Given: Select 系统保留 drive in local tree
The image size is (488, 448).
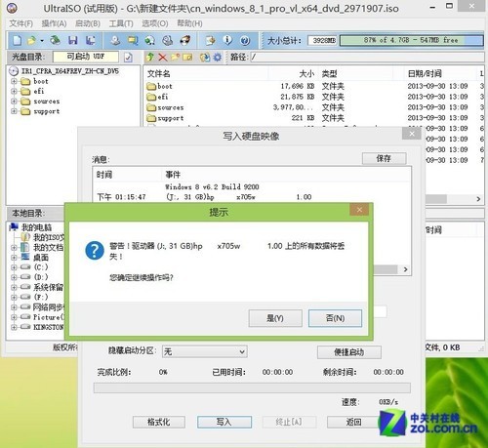Looking at the screenshot, I should [x=49, y=287].
